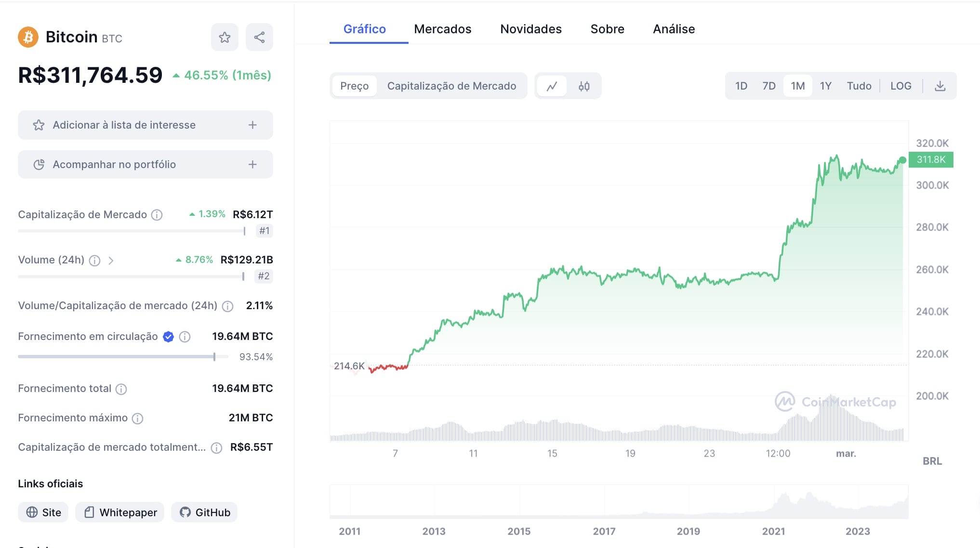Screen dimensions: 980x548
Task: Open the GitHub link
Action: pyautogui.click(x=205, y=512)
